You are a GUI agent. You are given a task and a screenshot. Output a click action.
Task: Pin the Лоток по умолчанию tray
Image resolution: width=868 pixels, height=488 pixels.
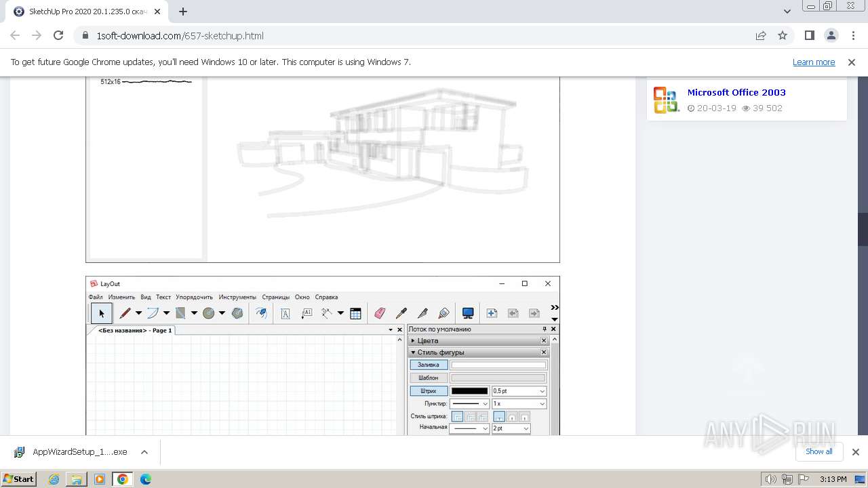point(544,329)
